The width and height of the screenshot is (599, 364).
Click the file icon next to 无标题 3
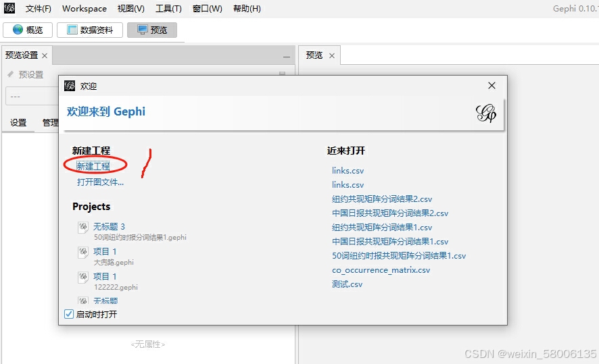click(x=83, y=228)
